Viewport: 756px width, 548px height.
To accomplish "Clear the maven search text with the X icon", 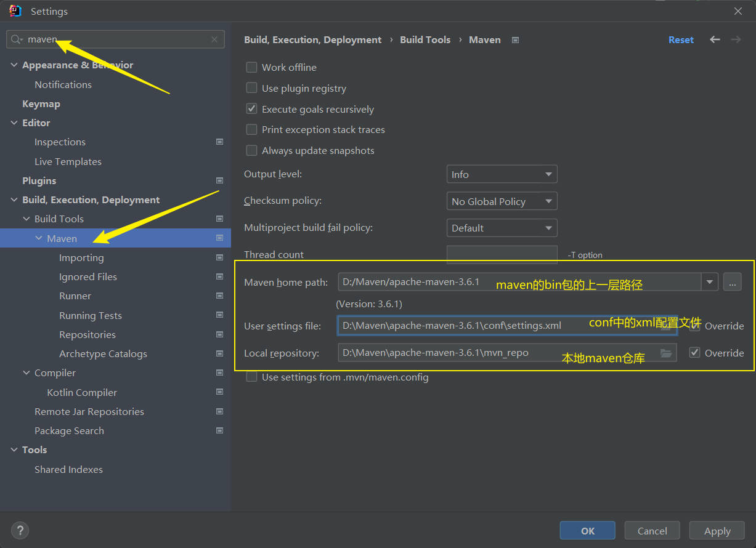I will pyautogui.click(x=214, y=39).
